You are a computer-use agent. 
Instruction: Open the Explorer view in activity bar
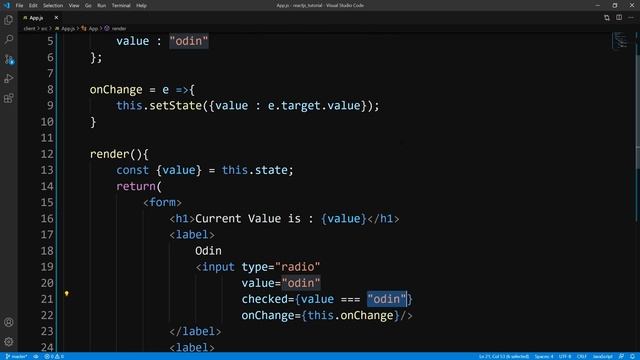click(9, 20)
